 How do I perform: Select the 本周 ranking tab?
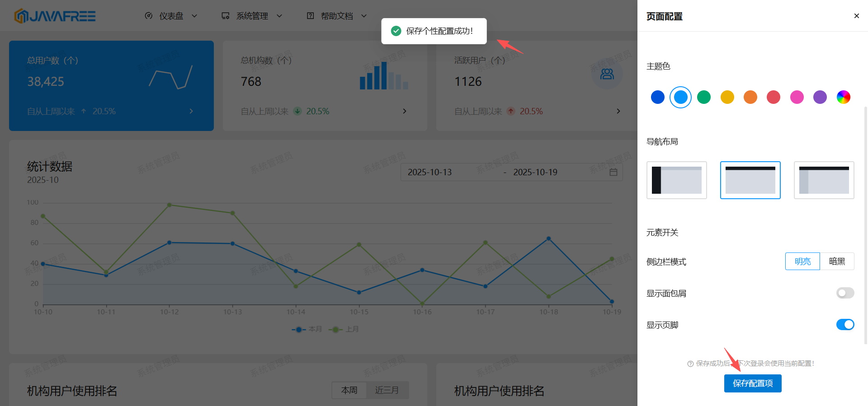pyautogui.click(x=349, y=390)
